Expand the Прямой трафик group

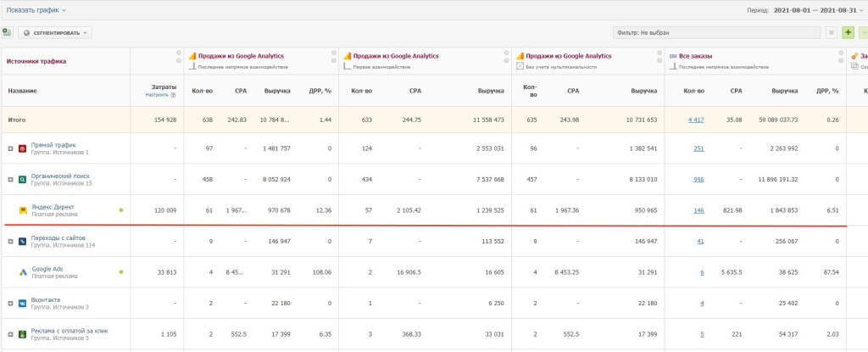point(11,149)
